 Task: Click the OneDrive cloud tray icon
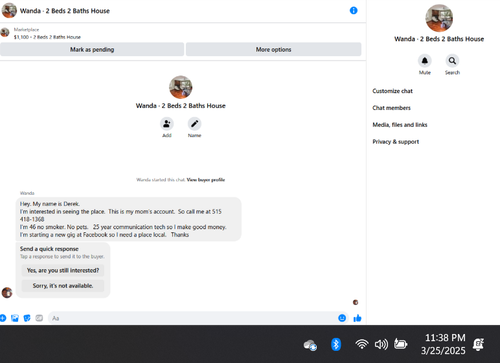tap(310, 345)
